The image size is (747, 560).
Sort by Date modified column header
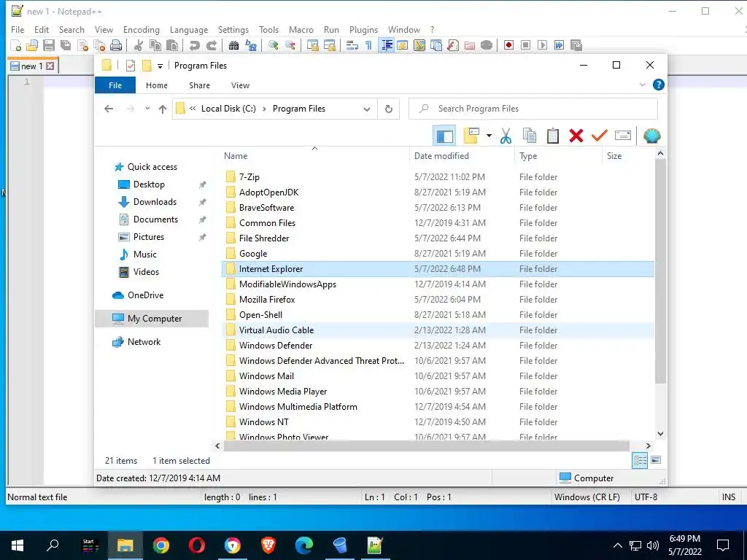tap(462, 156)
